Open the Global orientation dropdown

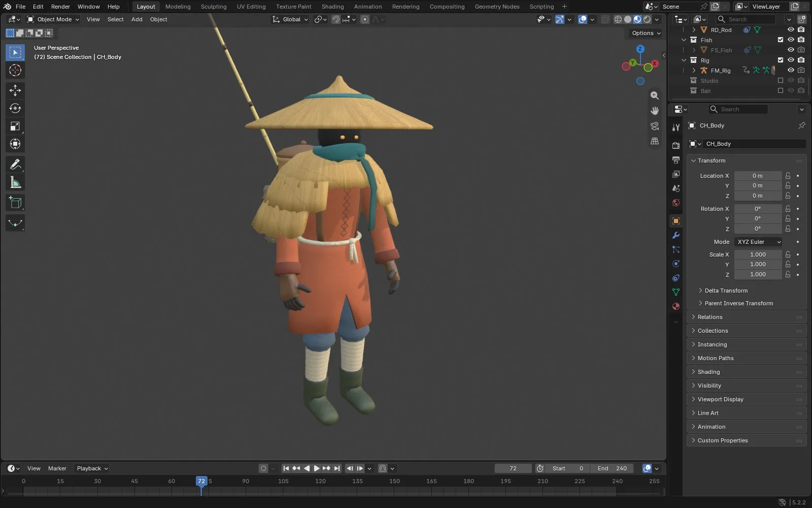click(x=290, y=19)
